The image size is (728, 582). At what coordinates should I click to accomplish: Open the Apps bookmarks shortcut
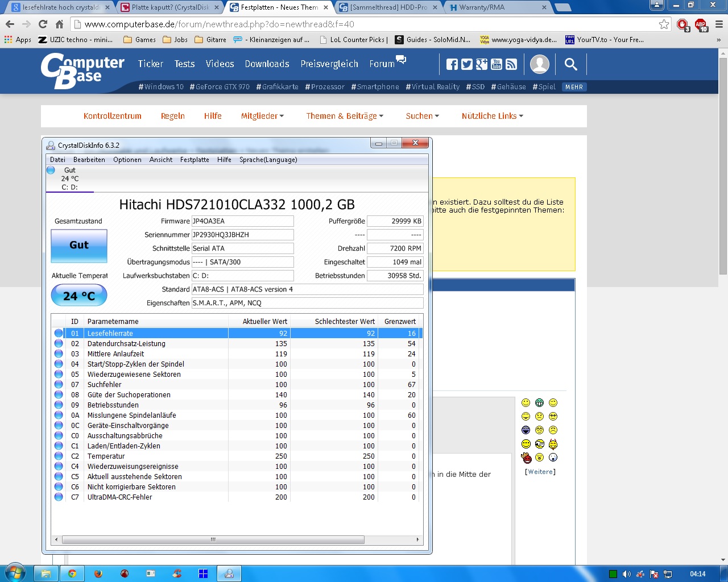[x=18, y=40]
